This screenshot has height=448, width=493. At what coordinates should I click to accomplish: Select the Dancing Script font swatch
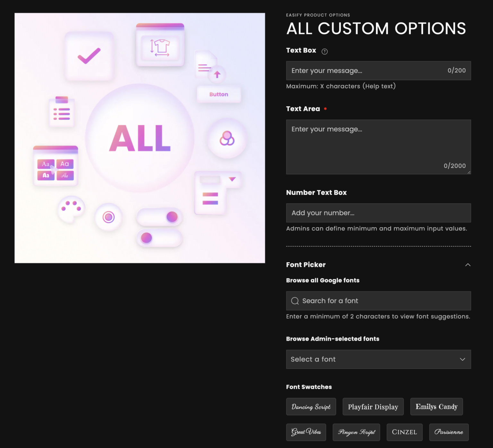311,407
